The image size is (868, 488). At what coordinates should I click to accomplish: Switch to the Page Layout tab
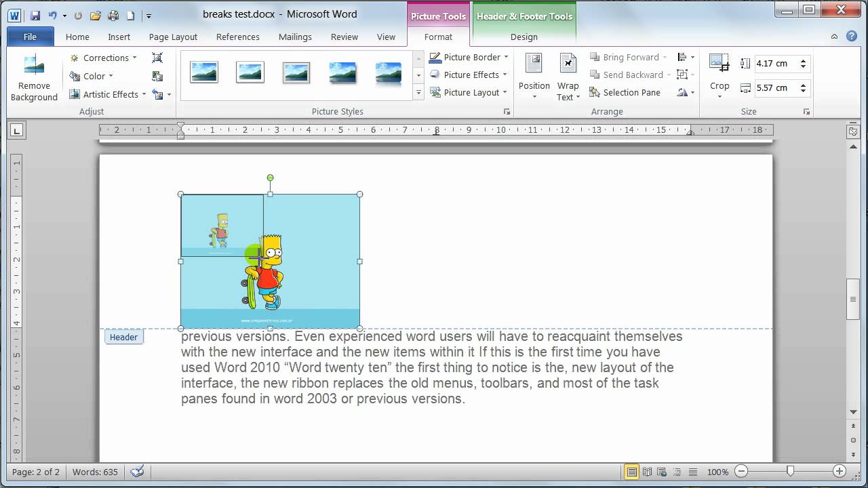(x=173, y=37)
